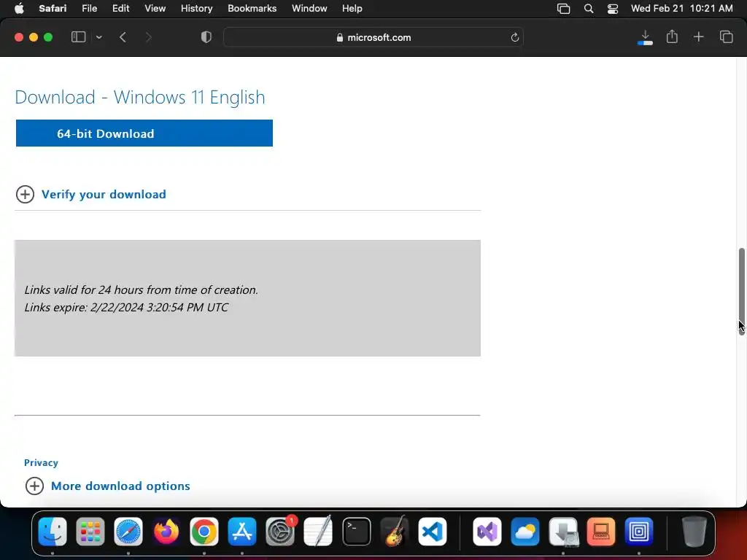The image size is (747, 560).
Task: Expand Verify your download section
Action: 104,194
